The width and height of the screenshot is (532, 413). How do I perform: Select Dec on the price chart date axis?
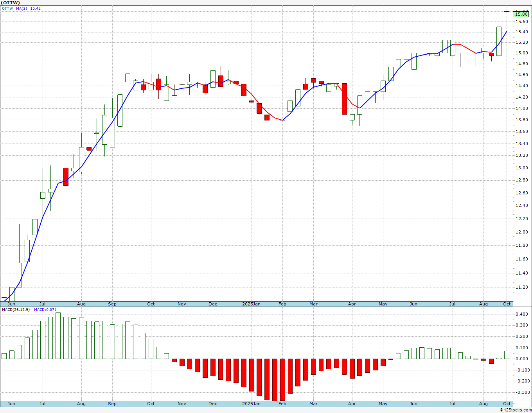click(213, 304)
